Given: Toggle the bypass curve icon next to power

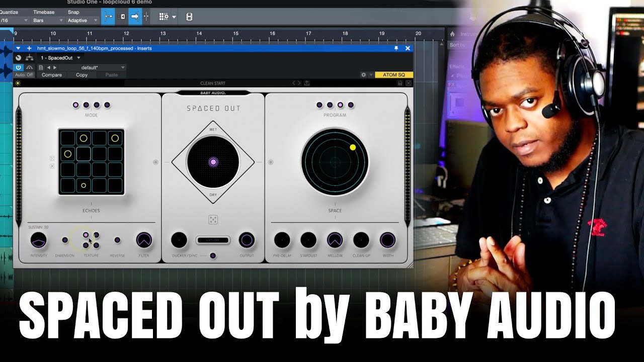Looking at the screenshot, I should tap(29, 67).
